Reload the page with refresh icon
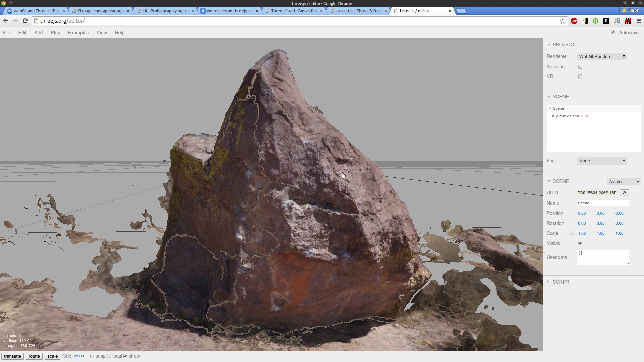The width and height of the screenshot is (644, 362). (25, 21)
